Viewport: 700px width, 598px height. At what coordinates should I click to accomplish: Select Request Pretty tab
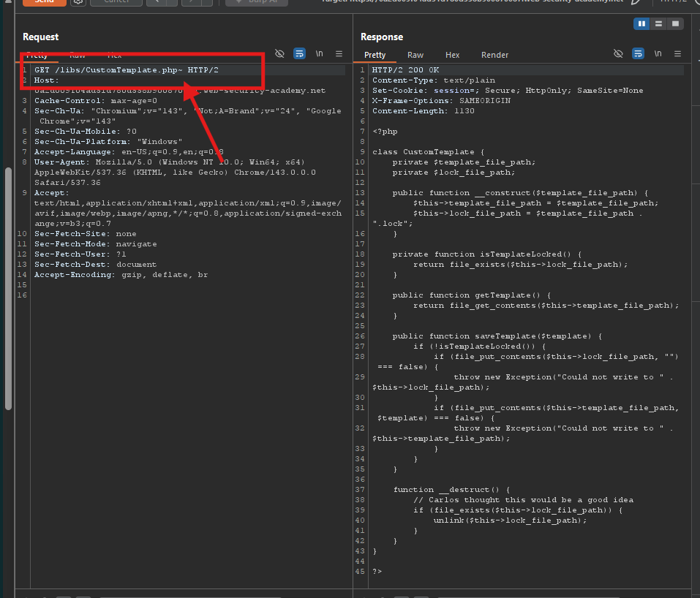37,56
